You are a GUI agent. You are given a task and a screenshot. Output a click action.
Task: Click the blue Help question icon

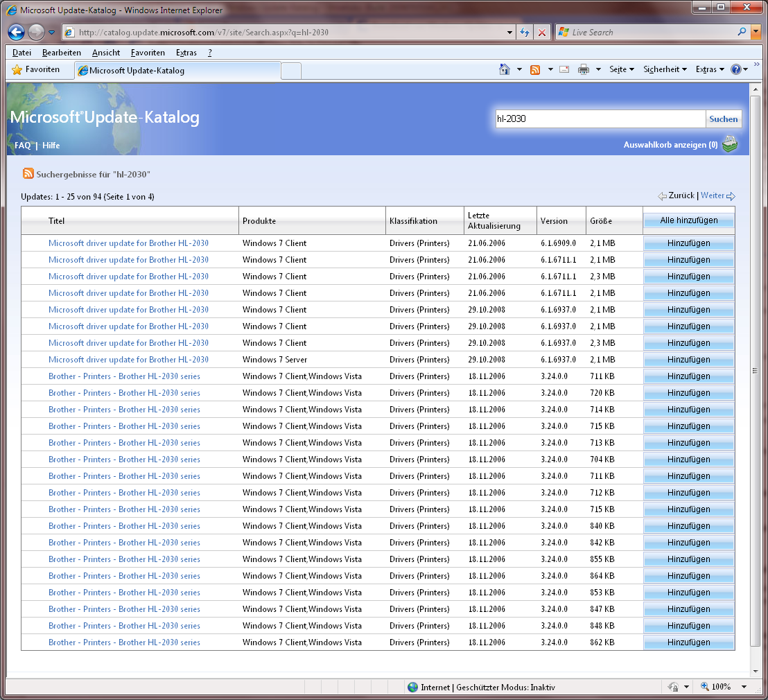(735, 69)
